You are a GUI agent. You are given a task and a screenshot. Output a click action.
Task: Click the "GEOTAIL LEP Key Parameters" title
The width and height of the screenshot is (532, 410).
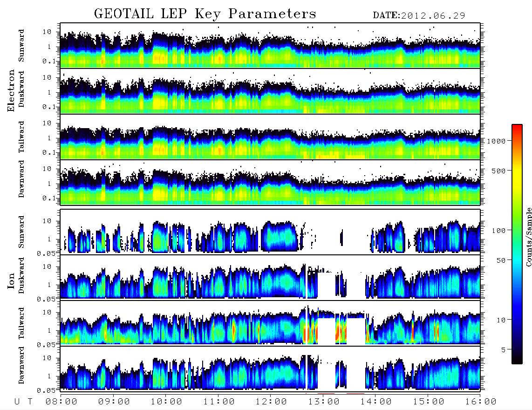coord(205,14)
